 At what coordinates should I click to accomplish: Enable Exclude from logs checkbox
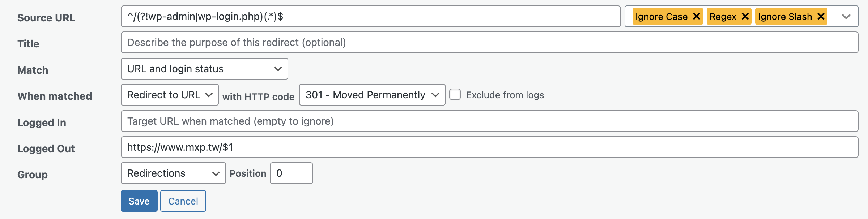455,95
